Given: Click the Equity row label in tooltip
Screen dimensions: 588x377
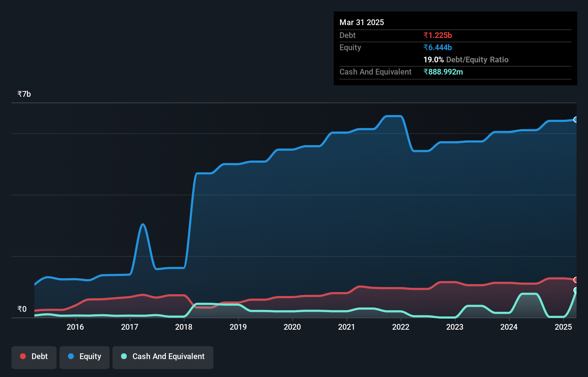Looking at the screenshot, I should pyautogui.click(x=350, y=48).
